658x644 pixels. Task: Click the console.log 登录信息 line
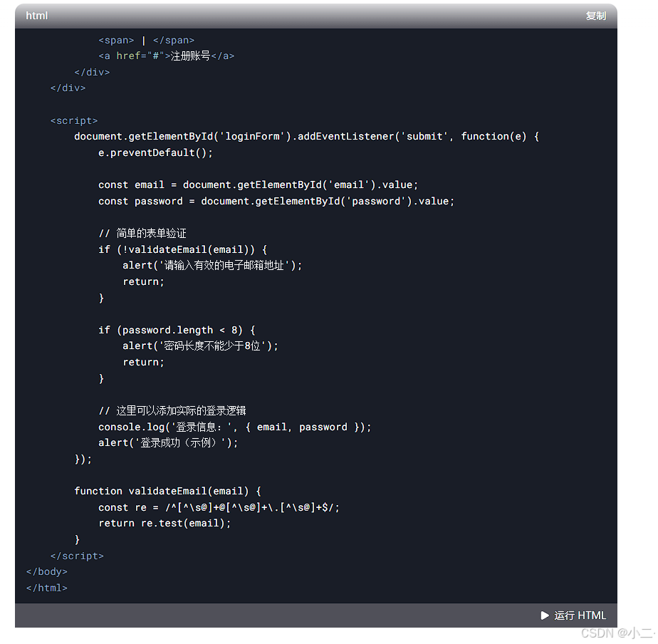(x=234, y=427)
